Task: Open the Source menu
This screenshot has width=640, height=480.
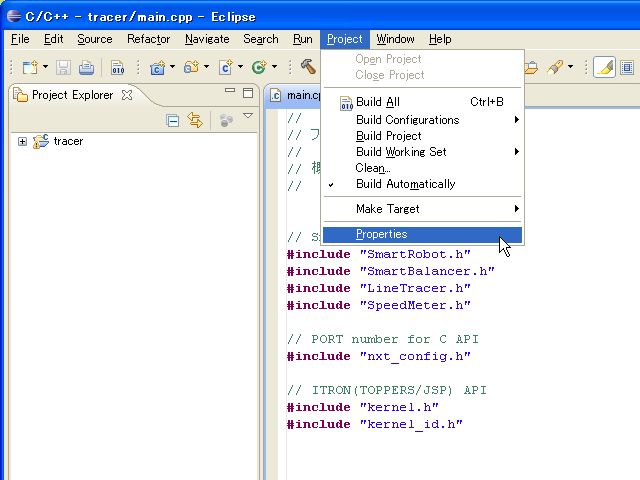Action: point(95,39)
